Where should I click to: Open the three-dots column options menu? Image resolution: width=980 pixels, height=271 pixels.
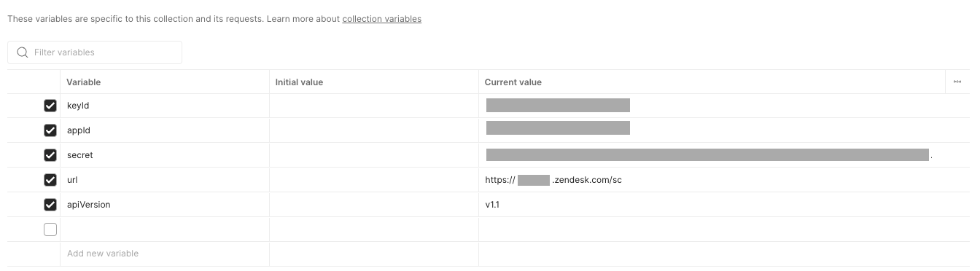click(x=957, y=82)
